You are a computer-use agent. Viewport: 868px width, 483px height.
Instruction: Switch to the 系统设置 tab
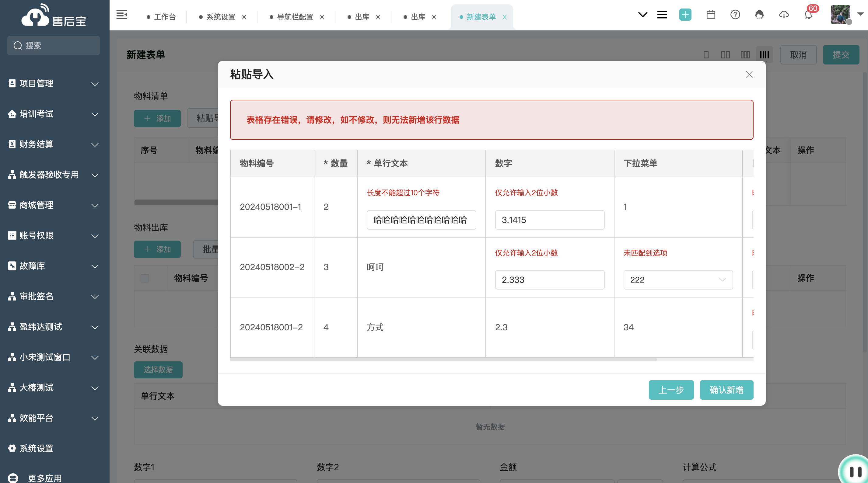(x=221, y=17)
